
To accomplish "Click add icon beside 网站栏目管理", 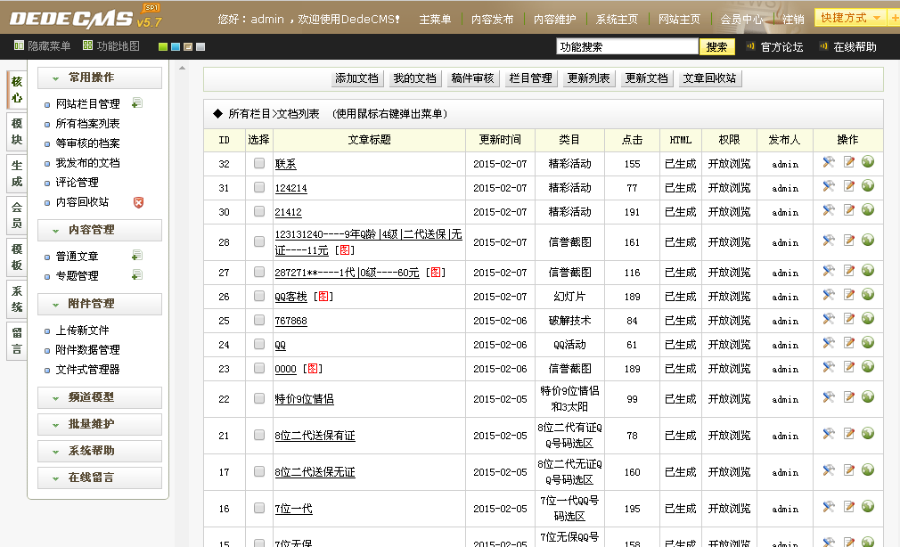I will (x=137, y=103).
